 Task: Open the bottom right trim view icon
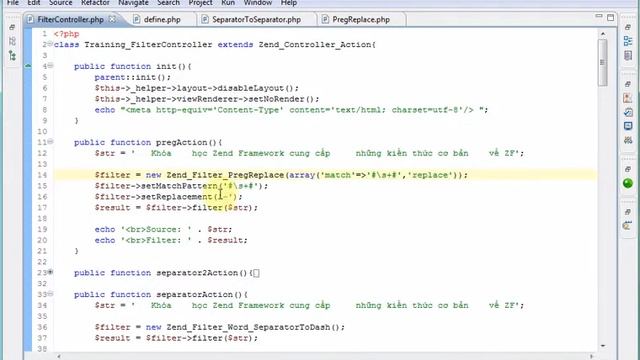pos(627,226)
